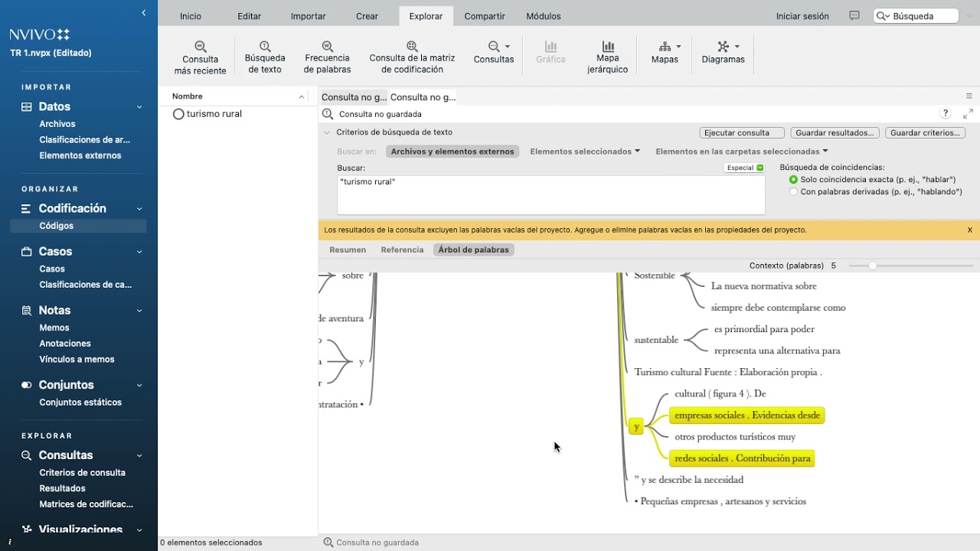
Task: Open Mapa jerárquico visualization
Action: pos(607,58)
